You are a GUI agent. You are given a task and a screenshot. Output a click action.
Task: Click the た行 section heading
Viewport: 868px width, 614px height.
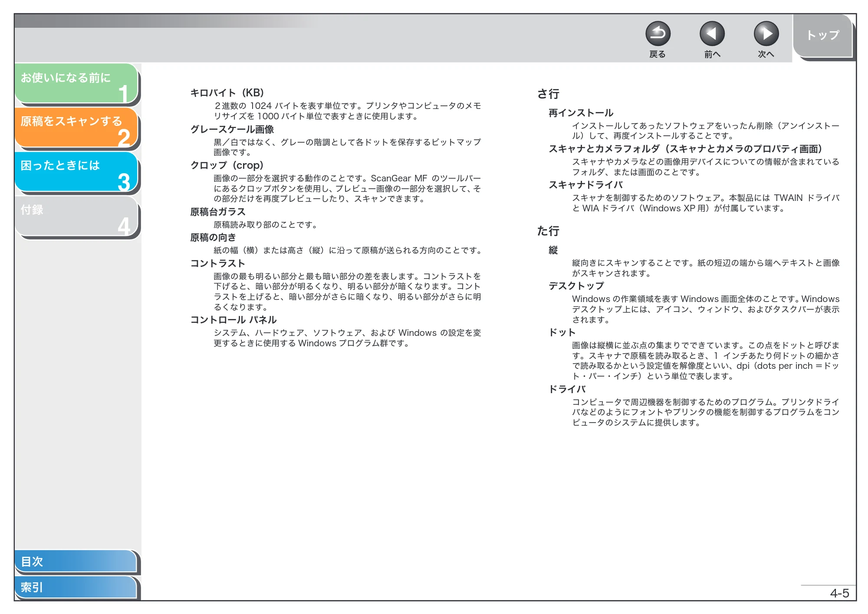pos(548,231)
